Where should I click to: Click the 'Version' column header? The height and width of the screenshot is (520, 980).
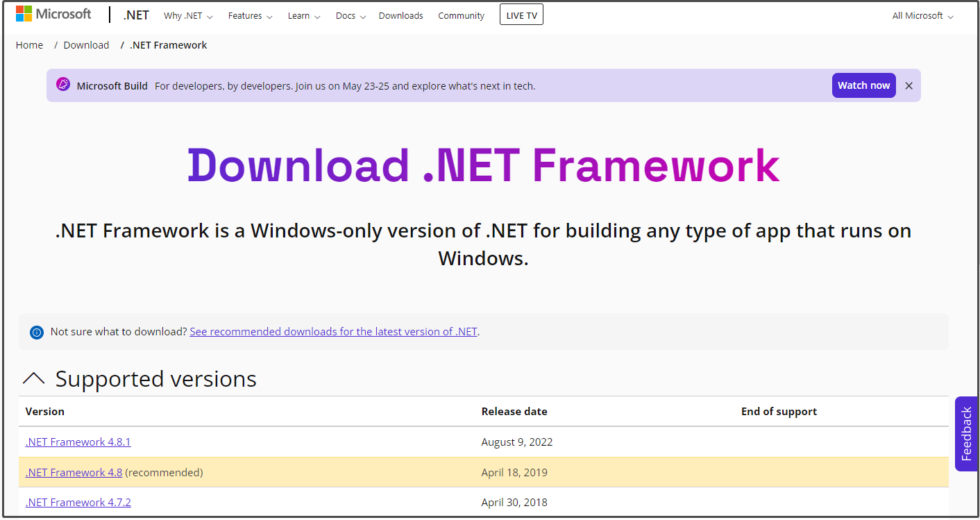(x=44, y=412)
